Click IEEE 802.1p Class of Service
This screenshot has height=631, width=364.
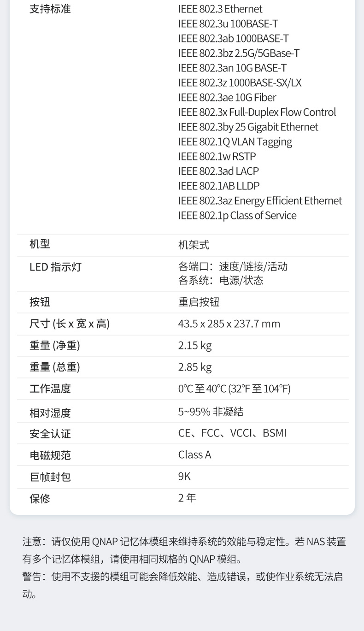pos(237,216)
